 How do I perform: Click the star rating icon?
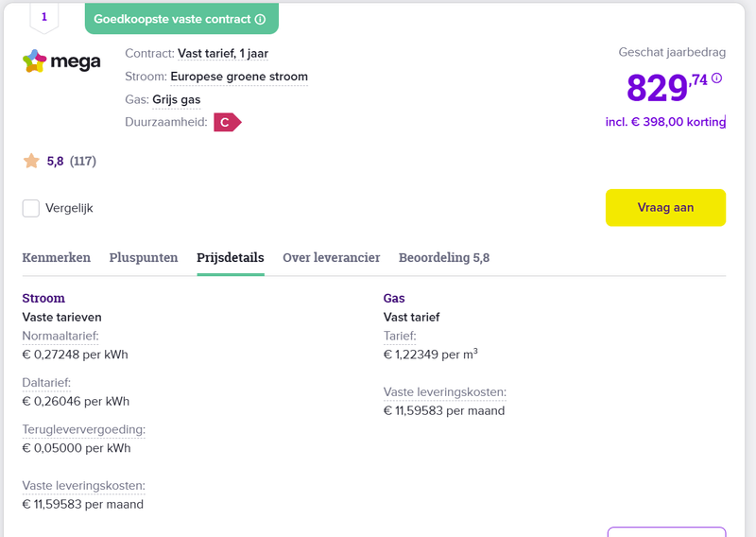click(31, 161)
